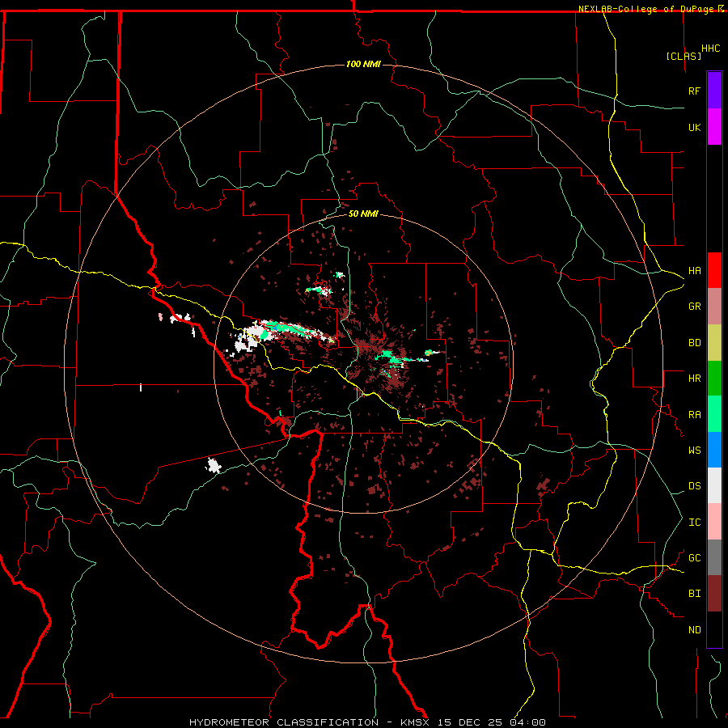
Task: Click the "DS" legend label
Action: [x=694, y=486]
